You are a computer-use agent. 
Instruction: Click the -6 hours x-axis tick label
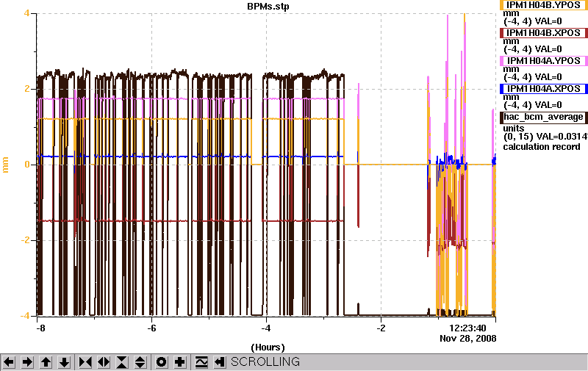tap(151, 328)
